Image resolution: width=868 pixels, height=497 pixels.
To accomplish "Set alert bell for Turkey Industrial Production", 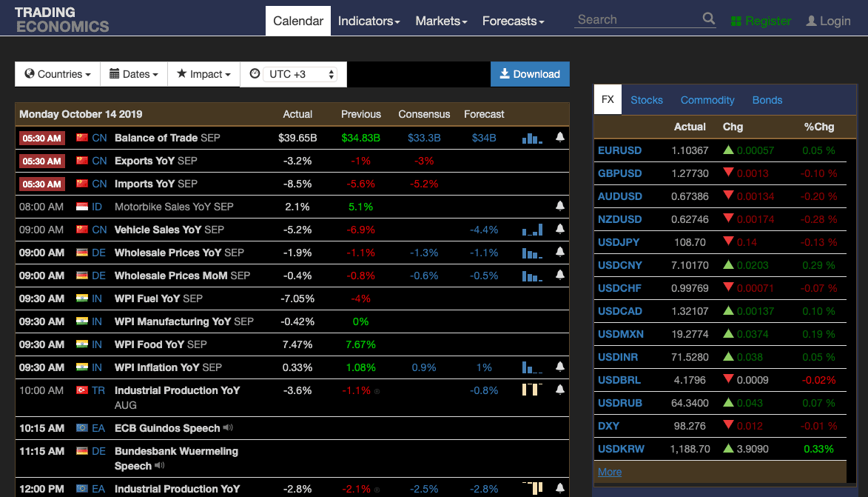I will 560,390.
